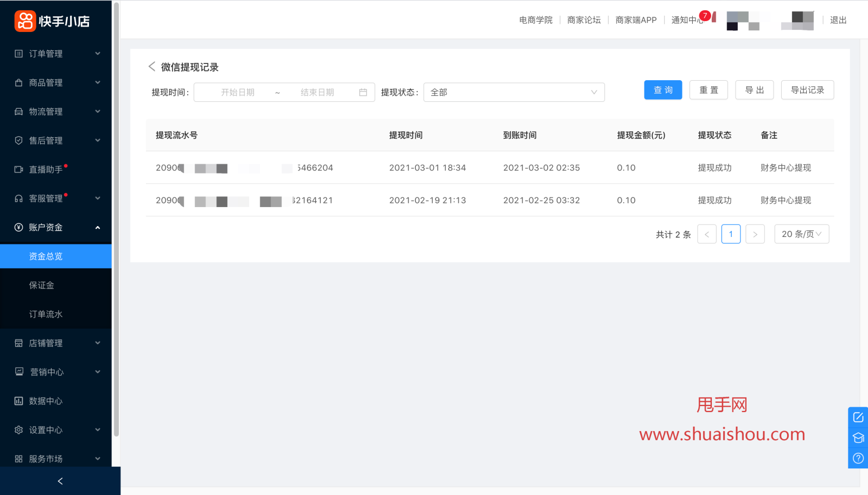Click the 客服管理 headset icon
Viewport: 868px width, 495px height.
(18, 198)
